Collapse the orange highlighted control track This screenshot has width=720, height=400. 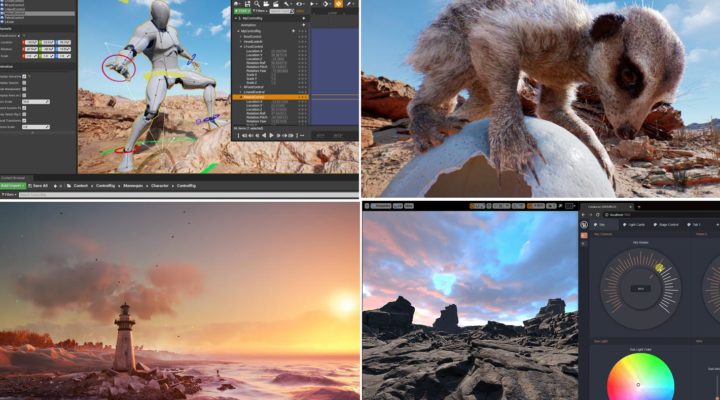(x=241, y=97)
